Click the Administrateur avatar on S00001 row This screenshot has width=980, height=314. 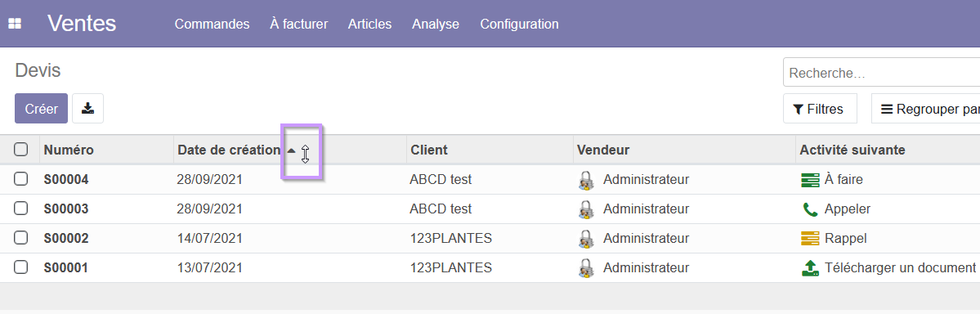[x=585, y=267]
